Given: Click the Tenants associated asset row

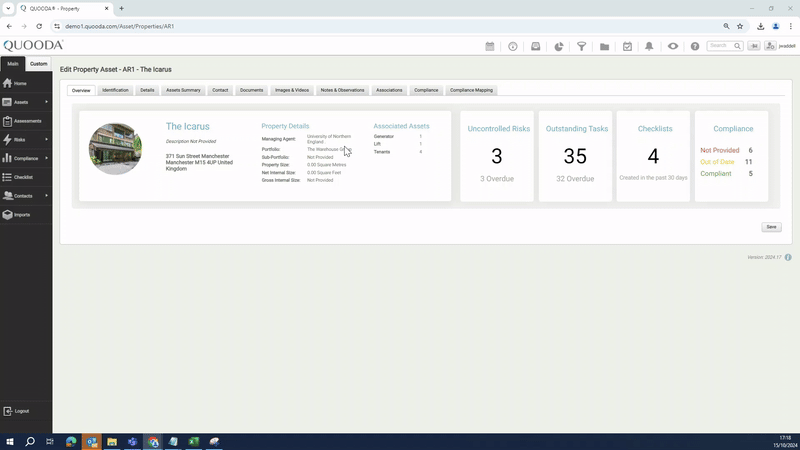Looking at the screenshot, I should pos(398,152).
